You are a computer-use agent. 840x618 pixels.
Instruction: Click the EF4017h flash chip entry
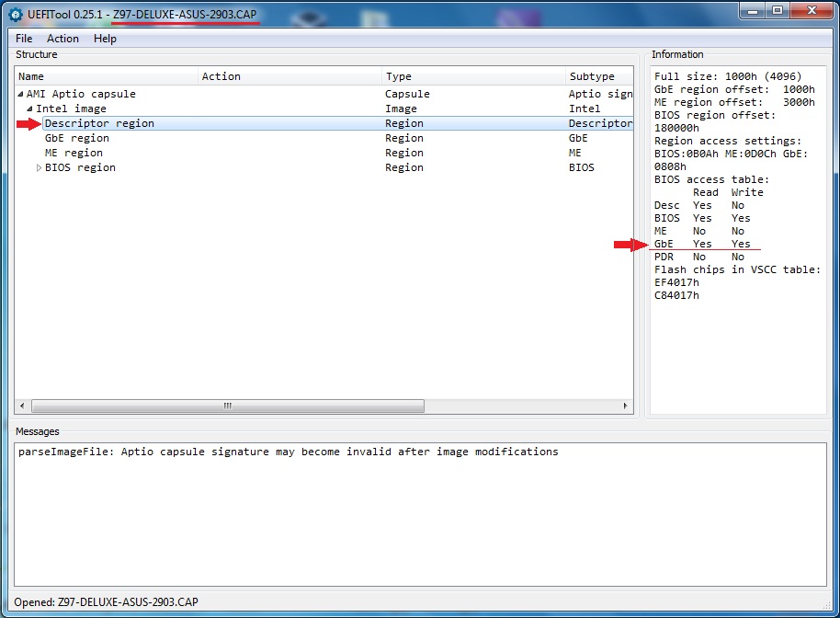[676, 282]
